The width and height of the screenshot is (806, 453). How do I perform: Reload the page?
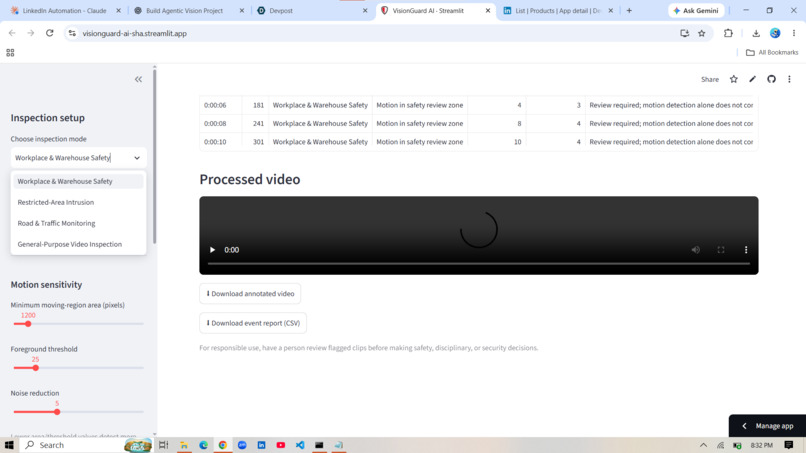[x=49, y=33]
